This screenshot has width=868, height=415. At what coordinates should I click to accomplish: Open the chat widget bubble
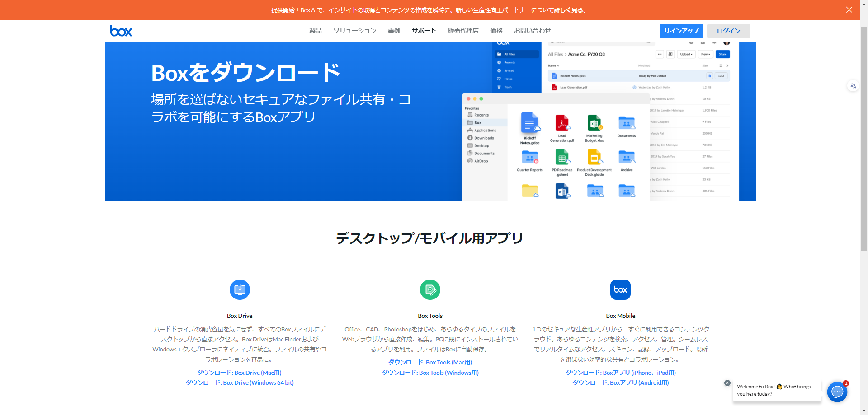[837, 392]
